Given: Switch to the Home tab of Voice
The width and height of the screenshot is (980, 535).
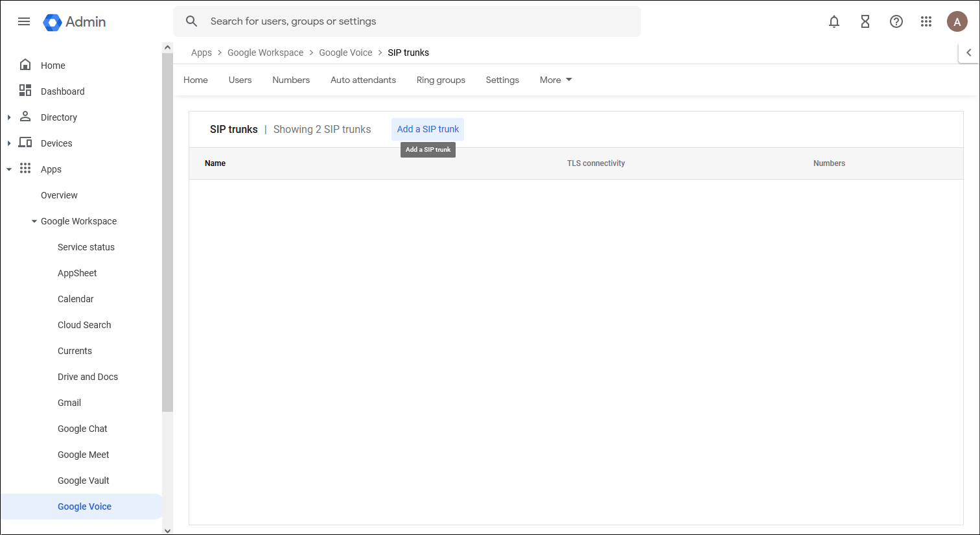Looking at the screenshot, I should [x=196, y=80].
